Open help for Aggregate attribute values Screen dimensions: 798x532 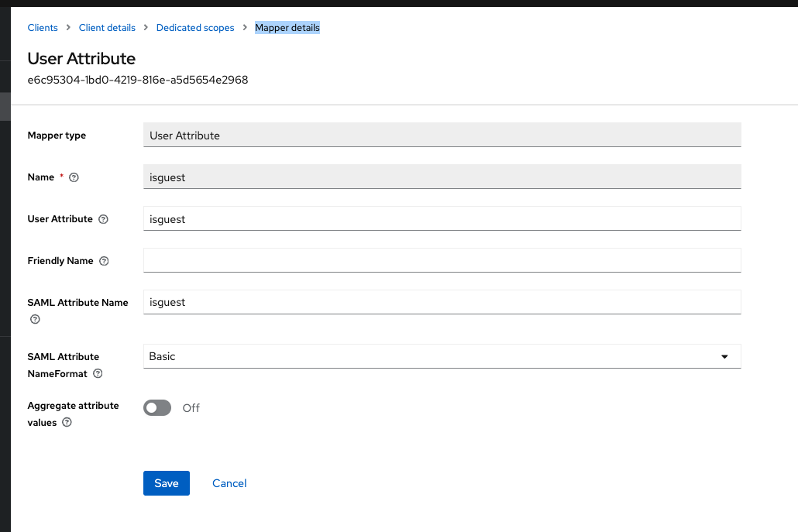(67, 423)
